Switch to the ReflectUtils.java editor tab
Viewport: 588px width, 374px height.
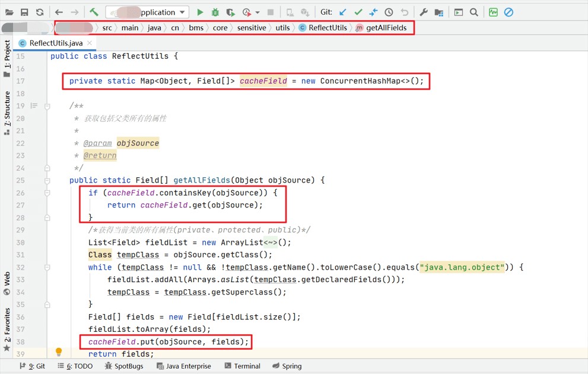click(x=55, y=43)
